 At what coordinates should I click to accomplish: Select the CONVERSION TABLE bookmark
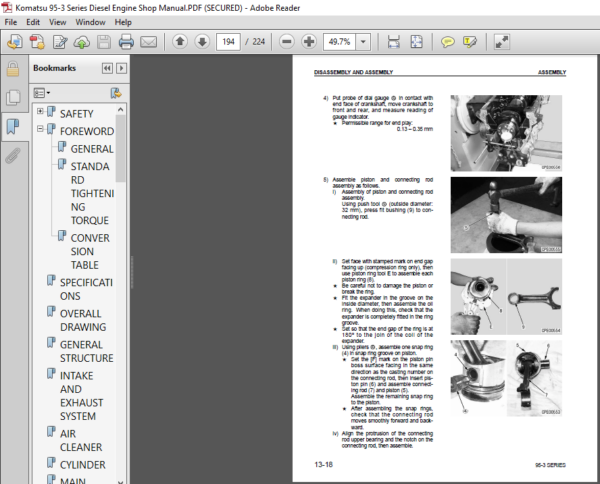tap(90, 251)
